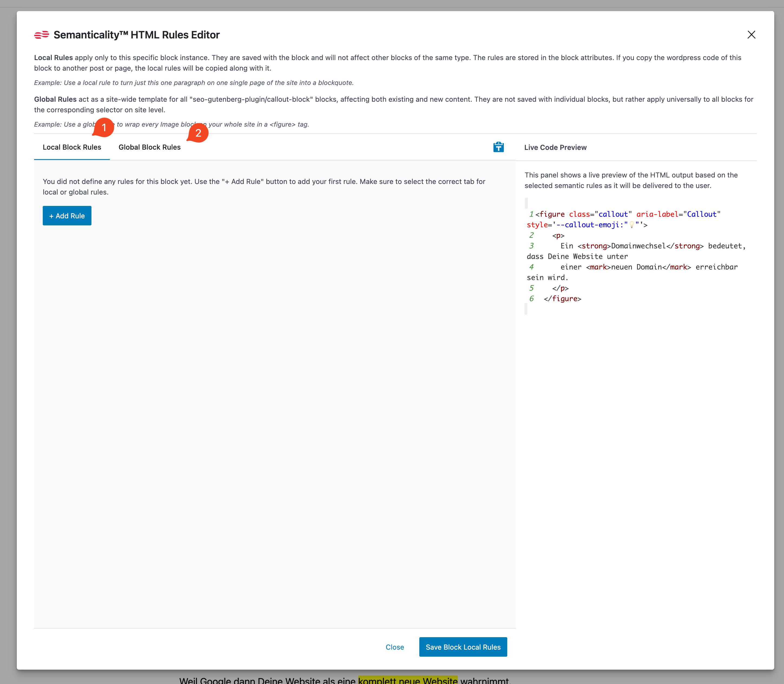Copy the code using the clipboard icon
The image size is (784, 684).
tap(499, 147)
